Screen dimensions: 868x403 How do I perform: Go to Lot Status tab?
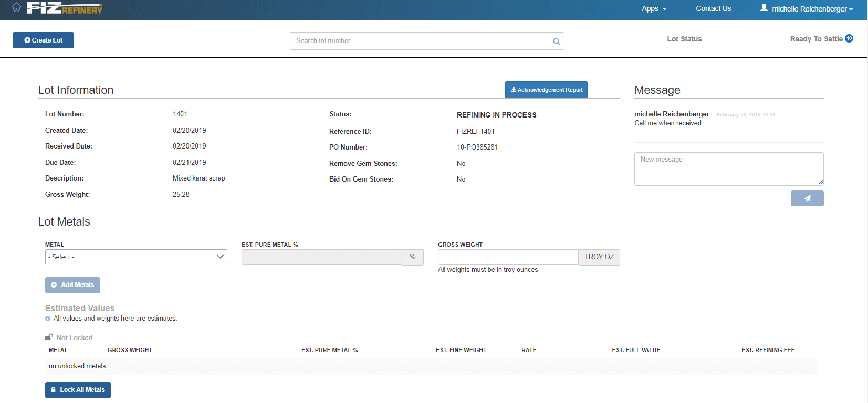pyautogui.click(x=684, y=39)
